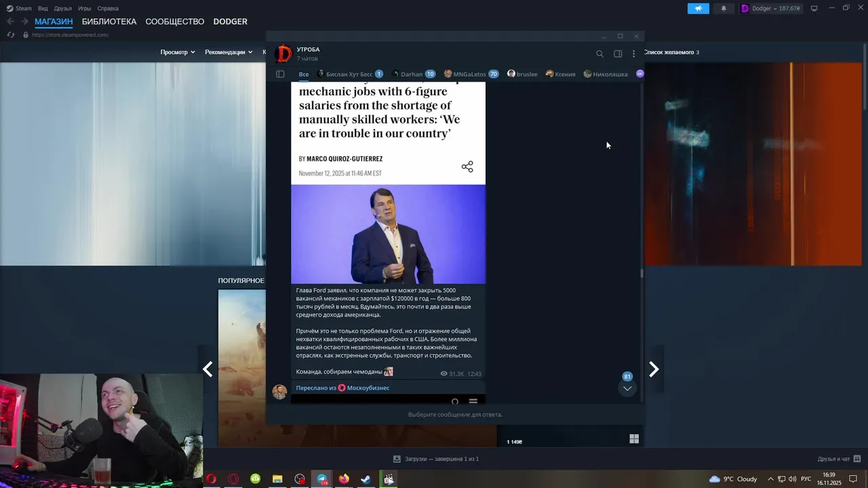Click Друзья и чат button

(x=839, y=459)
